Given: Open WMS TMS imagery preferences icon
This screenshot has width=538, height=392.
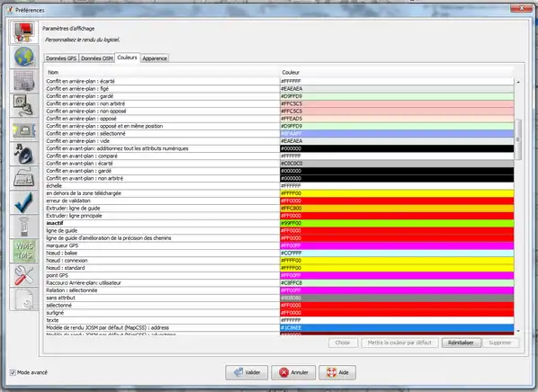Looking at the screenshot, I should (23, 251).
